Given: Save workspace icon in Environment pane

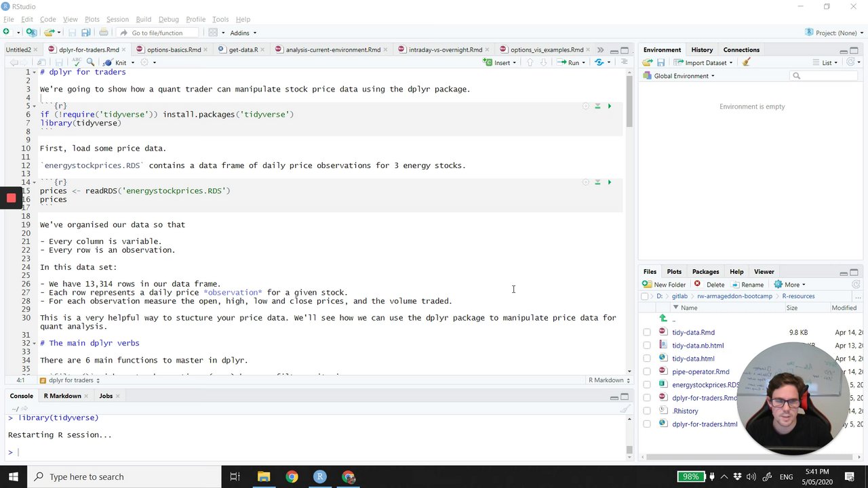Looking at the screenshot, I should click(660, 62).
